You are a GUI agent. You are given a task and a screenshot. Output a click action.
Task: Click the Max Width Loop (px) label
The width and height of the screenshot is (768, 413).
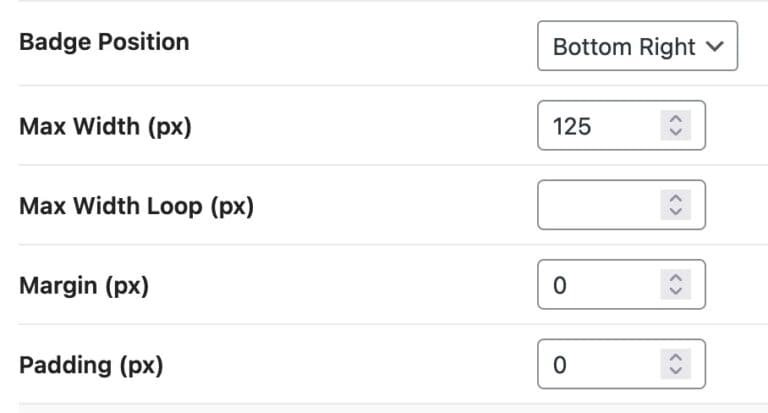pyautogui.click(x=136, y=207)
